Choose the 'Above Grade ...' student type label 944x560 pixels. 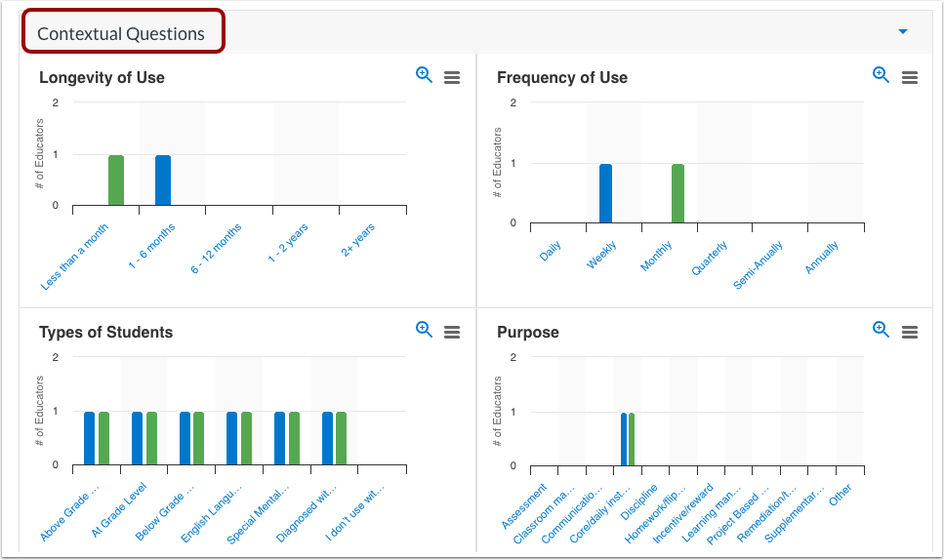pos(70,515)
